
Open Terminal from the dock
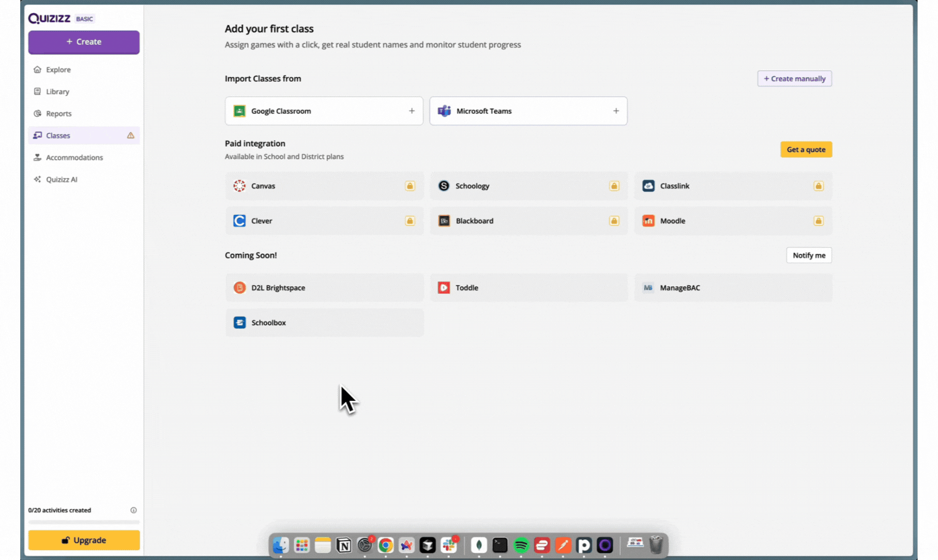pyautogui.click(x=500, y=545)
